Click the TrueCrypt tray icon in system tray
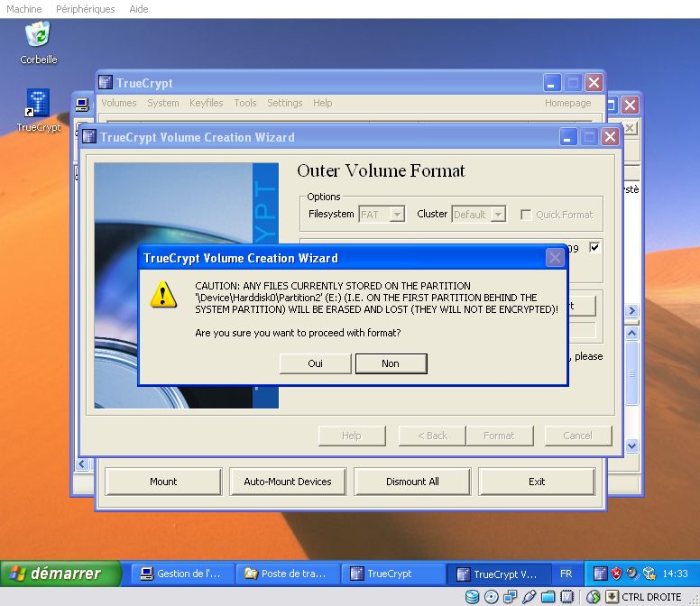Screen dimensions: 700x606 point(601,574)
